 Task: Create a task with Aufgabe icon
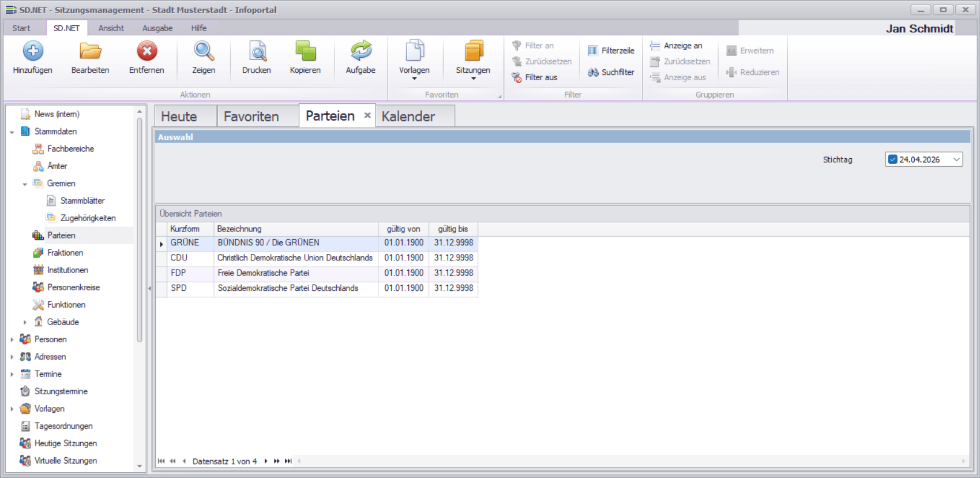coord(361,51)
